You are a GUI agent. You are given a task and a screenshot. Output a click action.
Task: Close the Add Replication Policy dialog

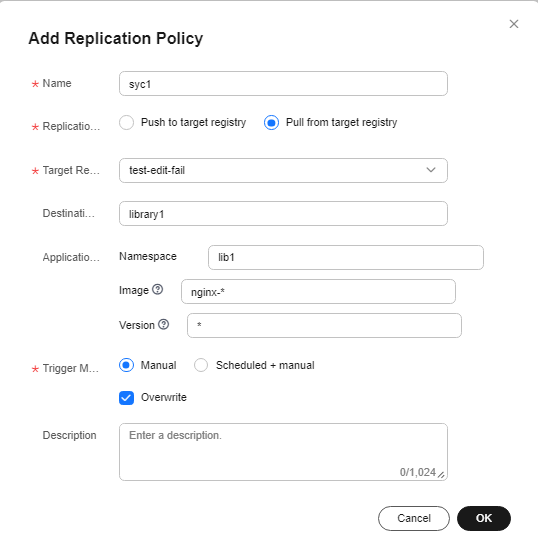click(514, 24)
